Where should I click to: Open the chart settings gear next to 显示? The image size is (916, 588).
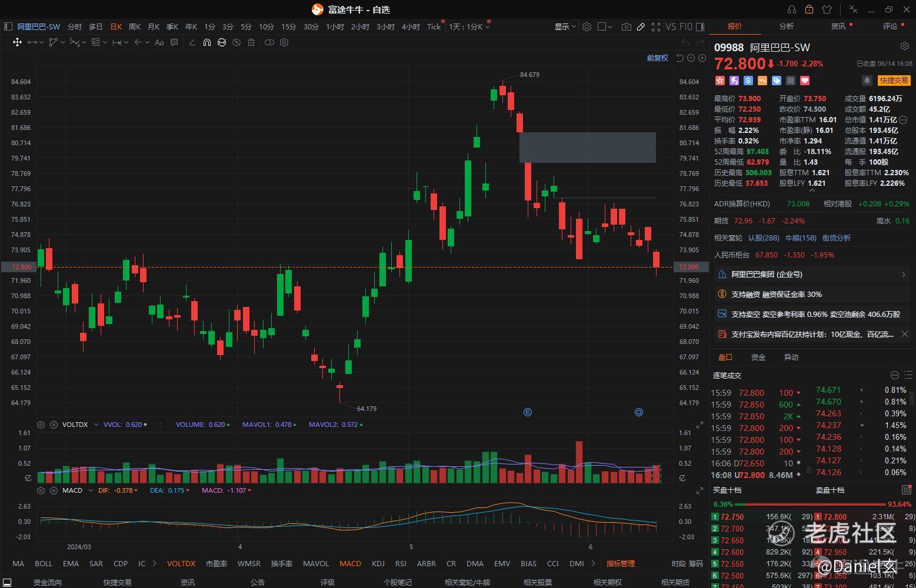click(x=587, y=26)
